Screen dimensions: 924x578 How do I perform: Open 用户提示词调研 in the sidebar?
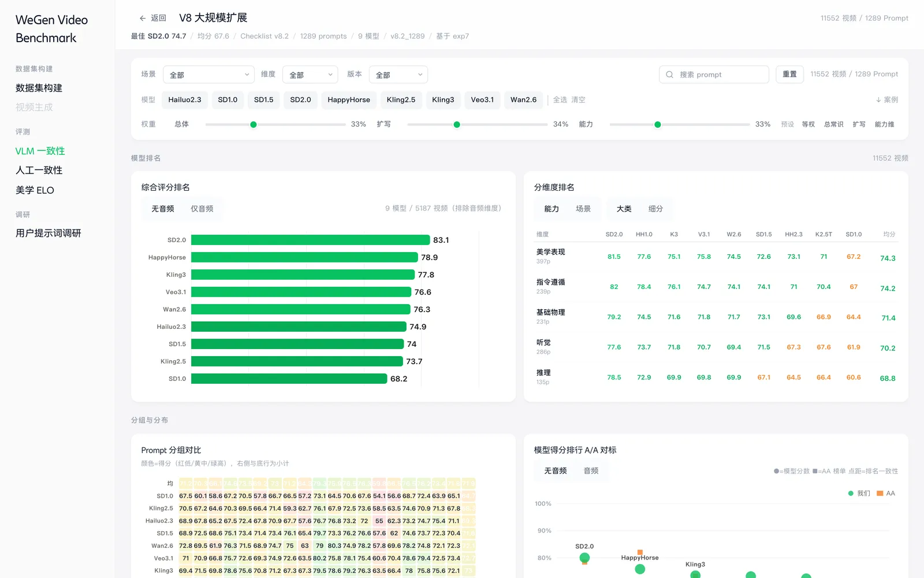coord(48,233)
